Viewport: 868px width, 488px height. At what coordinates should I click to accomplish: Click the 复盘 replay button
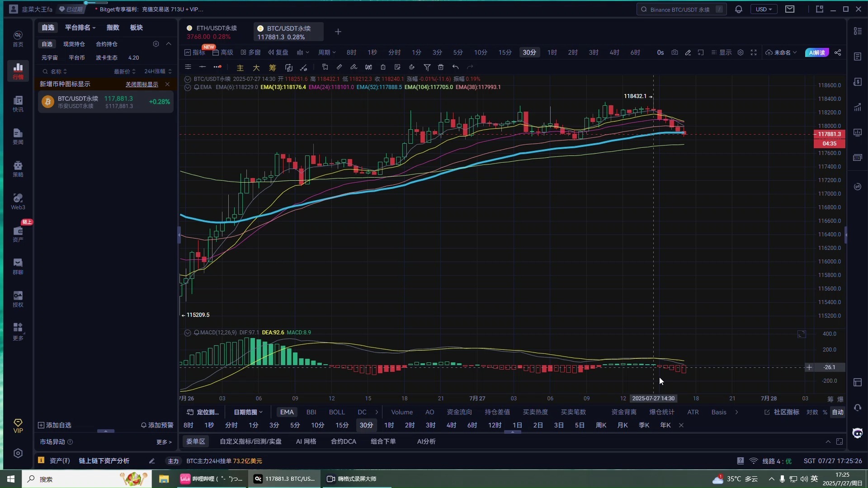tap(278, 52)
